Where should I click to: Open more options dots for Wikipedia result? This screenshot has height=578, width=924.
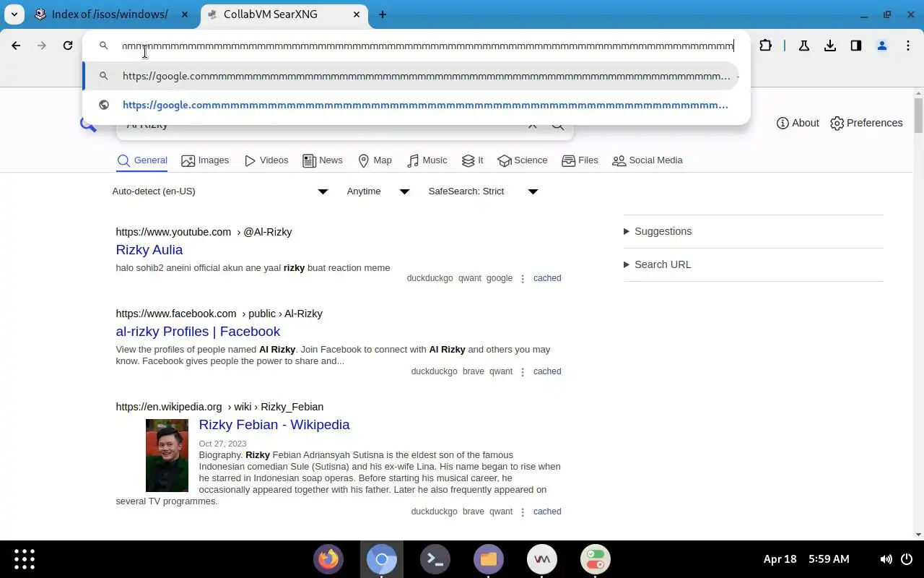(523, 512)
